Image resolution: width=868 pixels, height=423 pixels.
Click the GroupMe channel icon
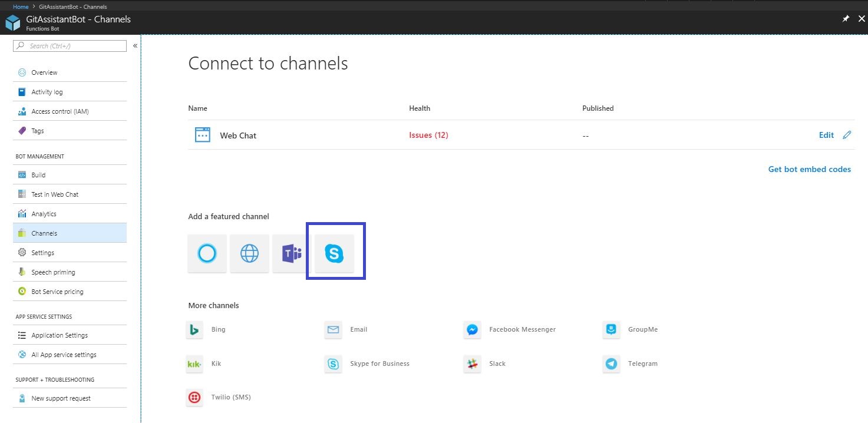(x=611, y=330)
